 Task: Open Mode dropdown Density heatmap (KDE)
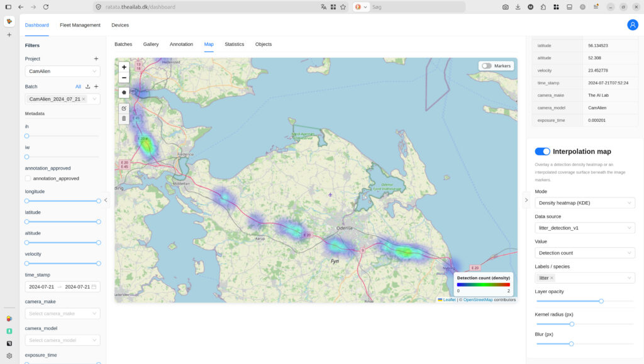(x=585, y=202)
